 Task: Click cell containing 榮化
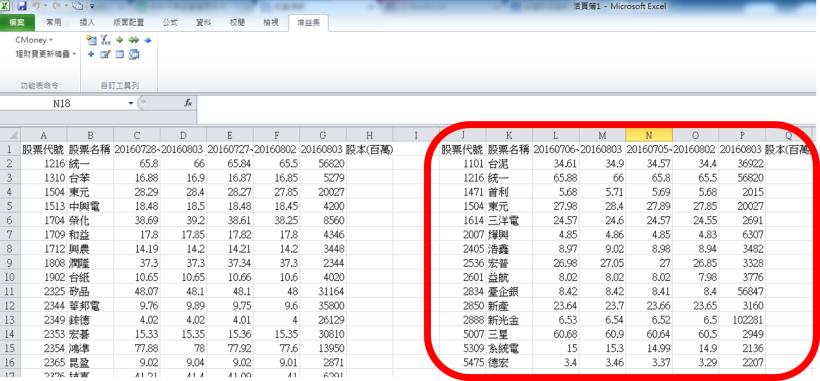[90, 220]
